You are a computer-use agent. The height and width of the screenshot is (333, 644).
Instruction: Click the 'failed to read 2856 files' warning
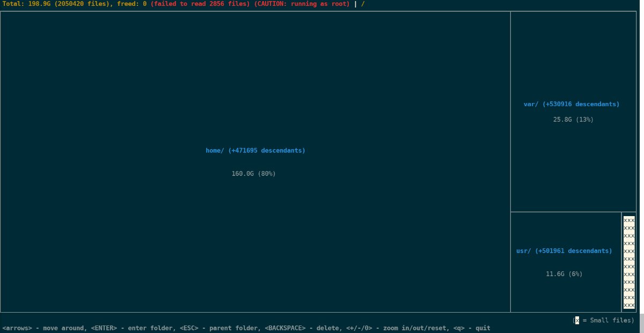tap(201, 4)
